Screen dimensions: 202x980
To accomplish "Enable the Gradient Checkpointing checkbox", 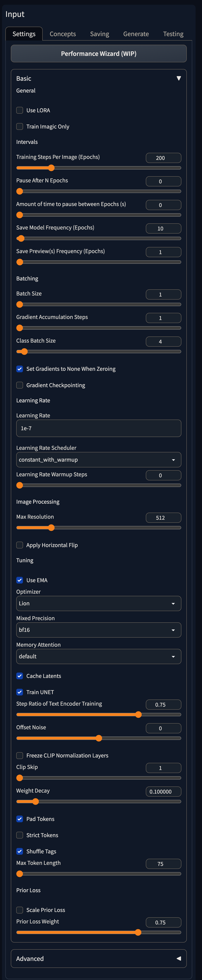I will (20, 385).
